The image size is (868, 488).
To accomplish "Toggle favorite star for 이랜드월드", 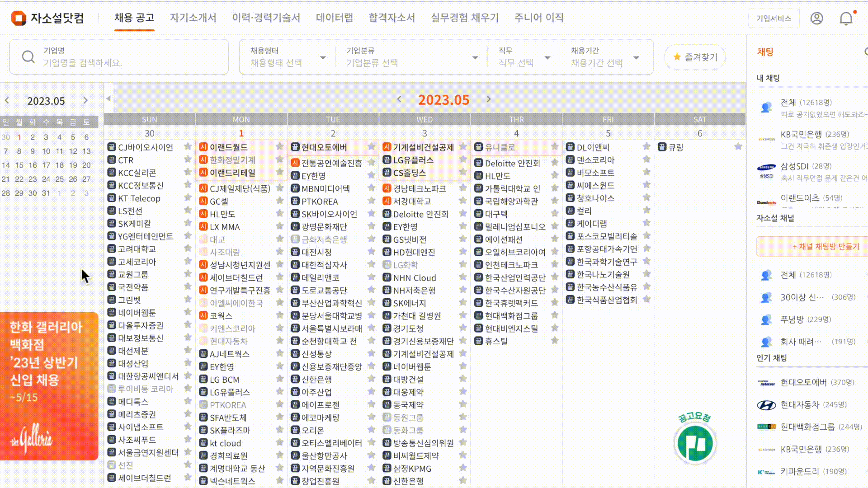I will click(x=279, y=146).
